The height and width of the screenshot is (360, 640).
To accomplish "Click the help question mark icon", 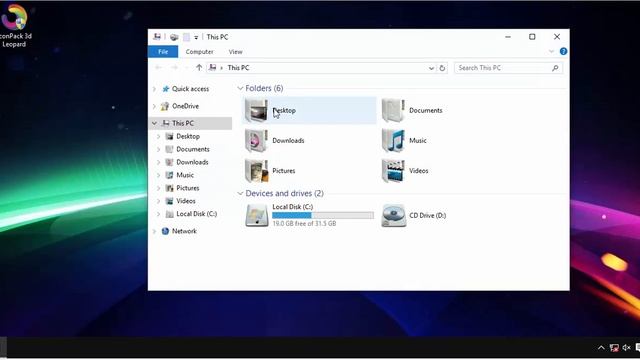I will click(x=563, y=51).
